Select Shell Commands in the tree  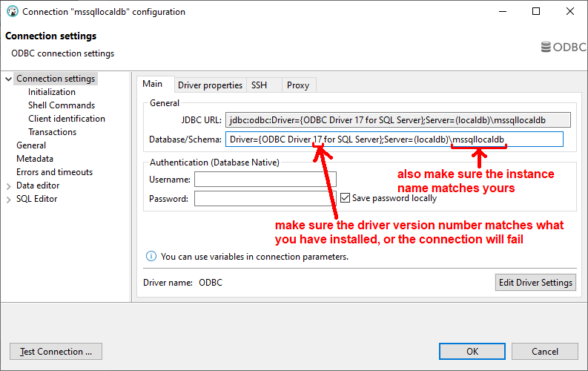(x=62, y=105)
